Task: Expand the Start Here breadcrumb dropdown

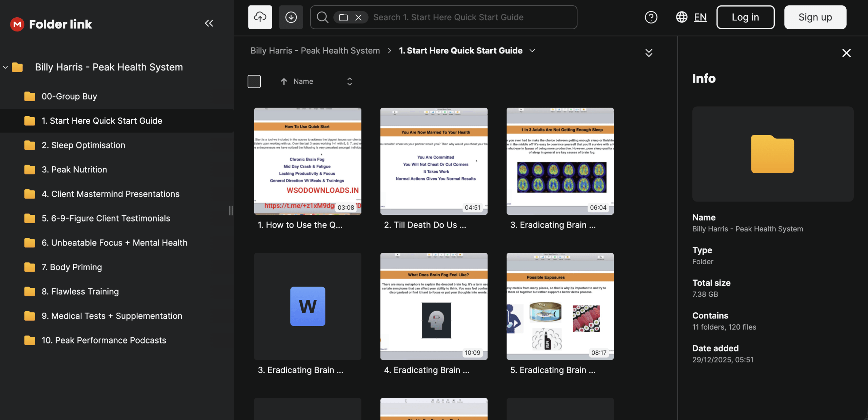Action: pos(532,50)
